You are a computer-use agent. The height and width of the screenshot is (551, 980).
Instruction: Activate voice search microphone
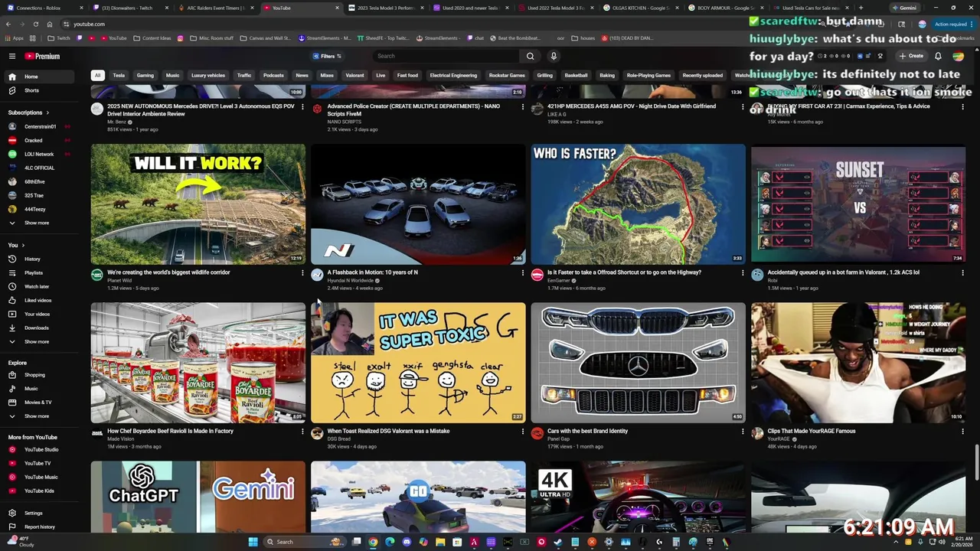click(554, 56)
